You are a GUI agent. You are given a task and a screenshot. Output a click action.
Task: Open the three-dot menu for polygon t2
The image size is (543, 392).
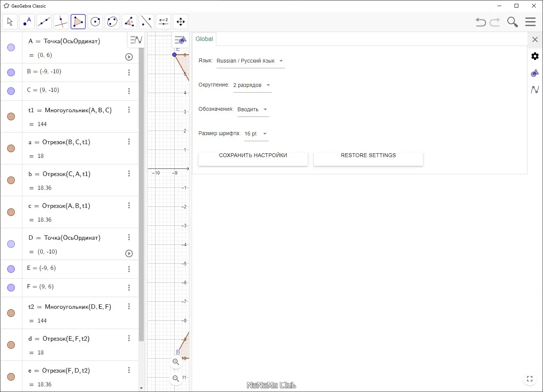point(129,306)
